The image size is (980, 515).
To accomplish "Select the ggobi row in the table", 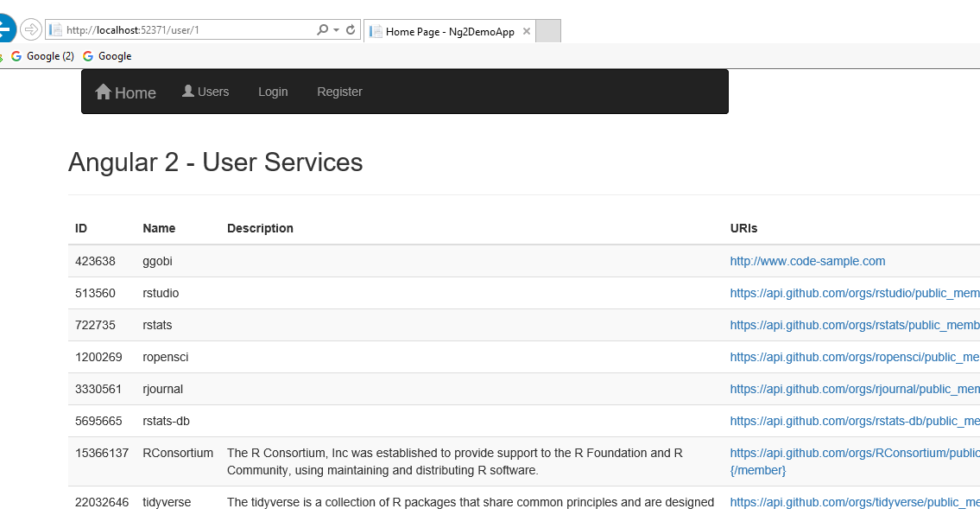I will point(345,261).
